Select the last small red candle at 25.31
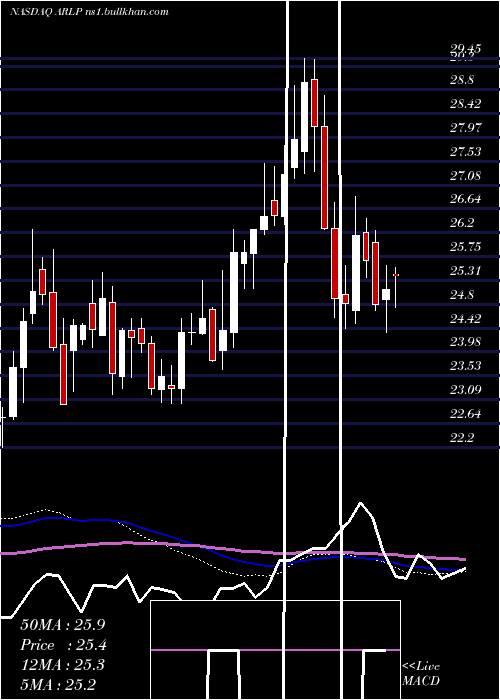500x700 pixels. point(396,275)
